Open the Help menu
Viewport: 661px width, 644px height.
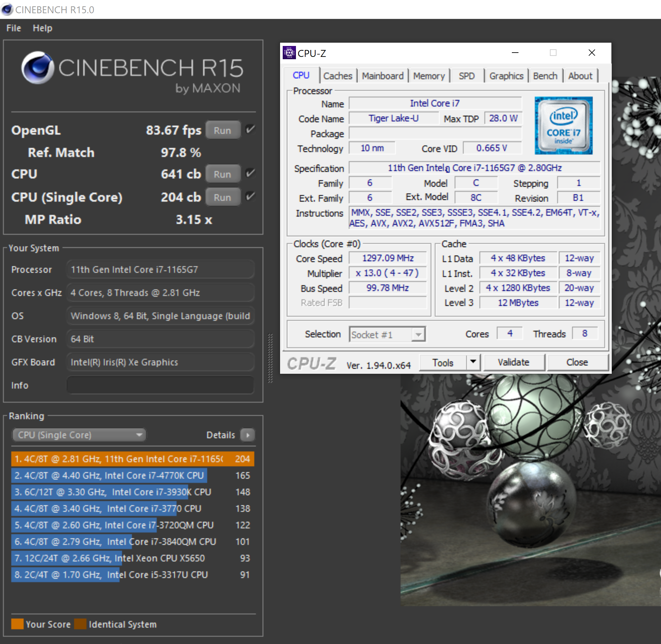click(x=43, y=28)
